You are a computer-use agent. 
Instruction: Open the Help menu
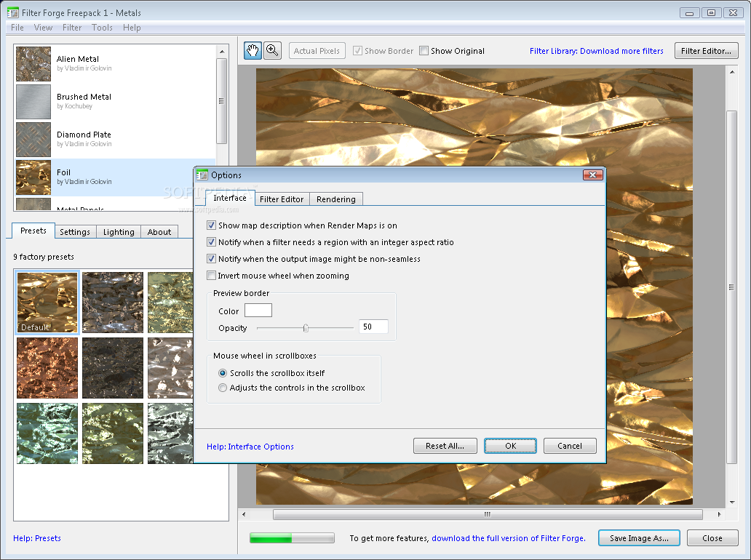coord(132,28)
